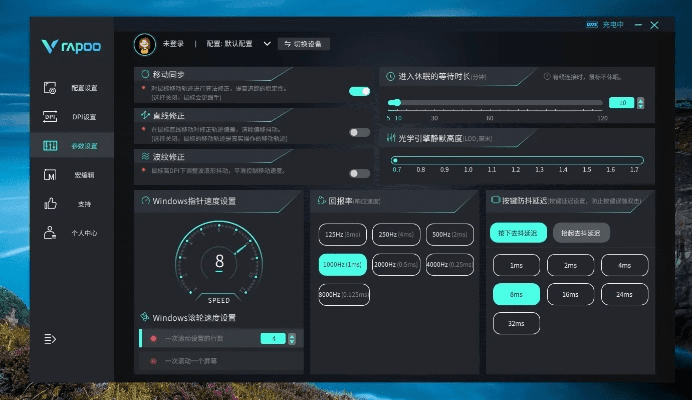692x400 pixels.
Task: Select 16ms debounce delay
Action: [x=571, y=294]
